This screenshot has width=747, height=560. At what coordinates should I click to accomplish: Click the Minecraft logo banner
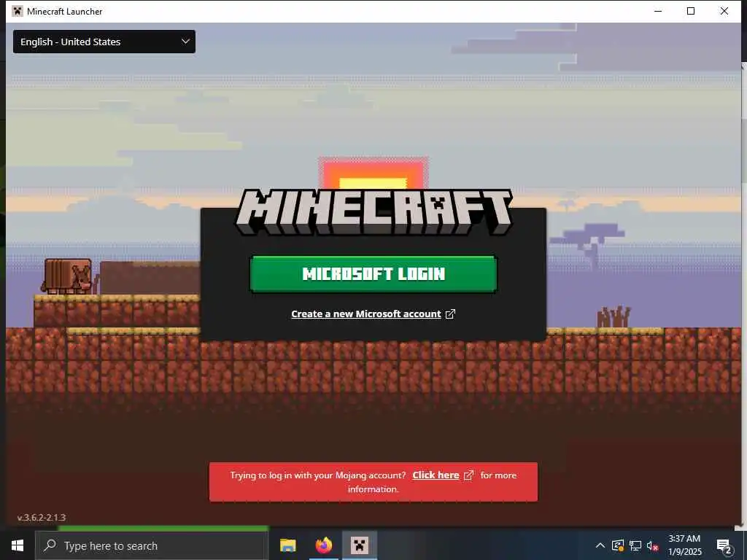[x=373, y=212]
